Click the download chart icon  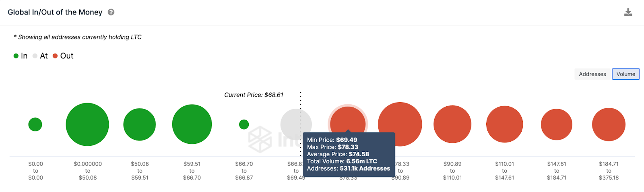pyautogui.click(x=628, y=12)
